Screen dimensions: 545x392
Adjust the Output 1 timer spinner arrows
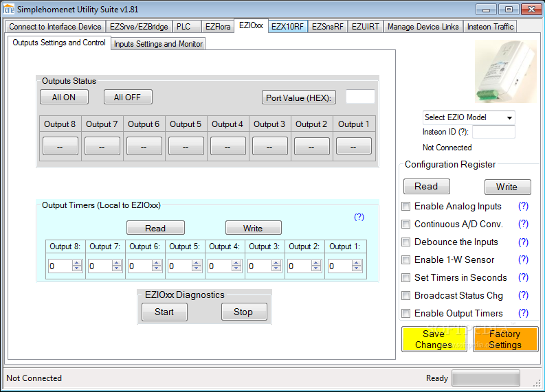click(x=356, y=266)
